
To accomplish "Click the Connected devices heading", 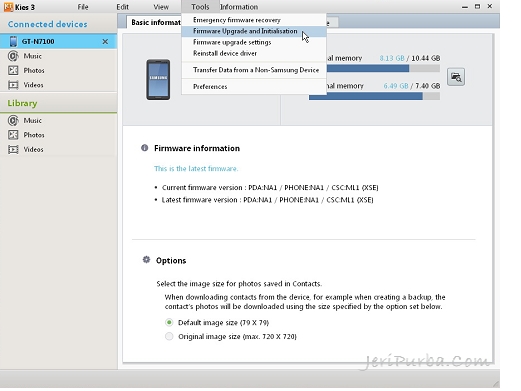I will (48, 24).
